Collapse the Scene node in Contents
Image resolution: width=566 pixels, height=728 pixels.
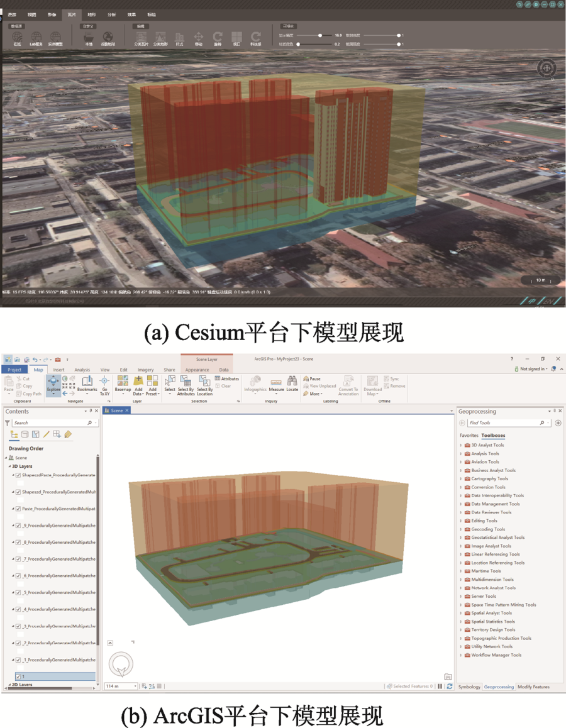coord(6,458)
